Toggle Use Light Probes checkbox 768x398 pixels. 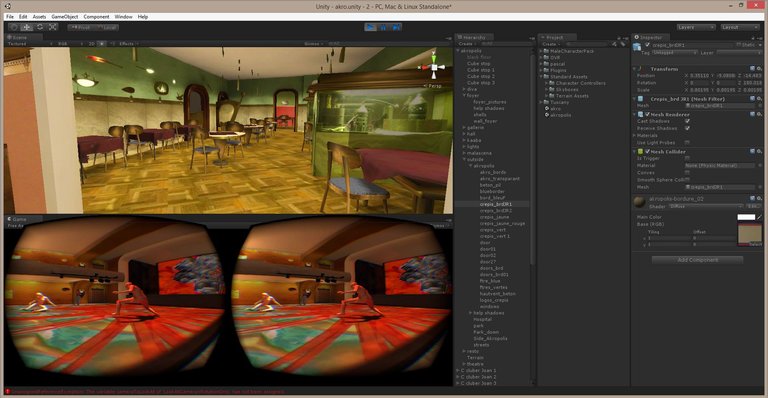pyautogui.click(x=687, y=142)
